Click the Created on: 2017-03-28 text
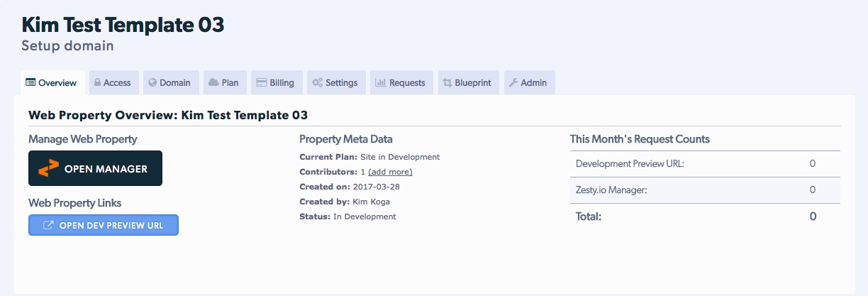868x296 pixels. pos(348,187)
